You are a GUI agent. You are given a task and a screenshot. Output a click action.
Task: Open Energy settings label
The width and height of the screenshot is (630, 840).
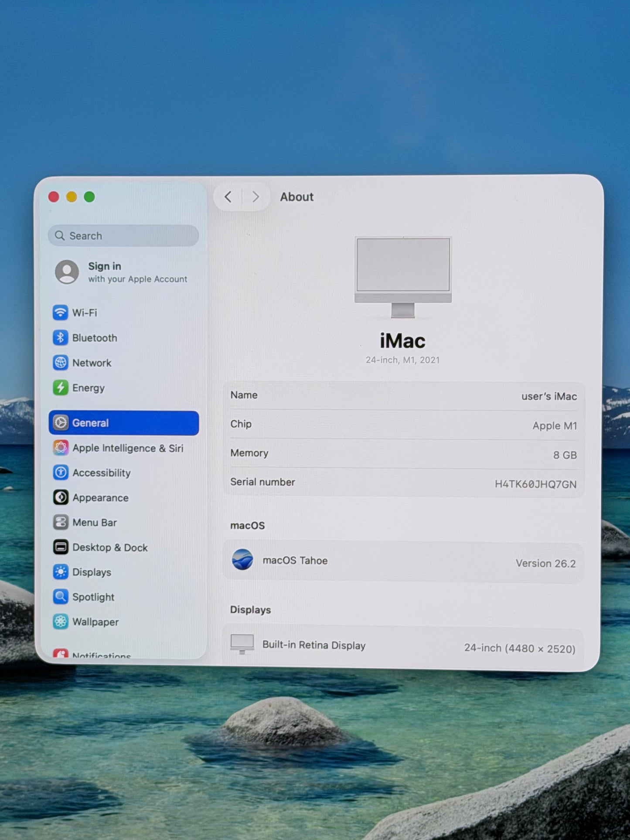click(x=89, y=388)
